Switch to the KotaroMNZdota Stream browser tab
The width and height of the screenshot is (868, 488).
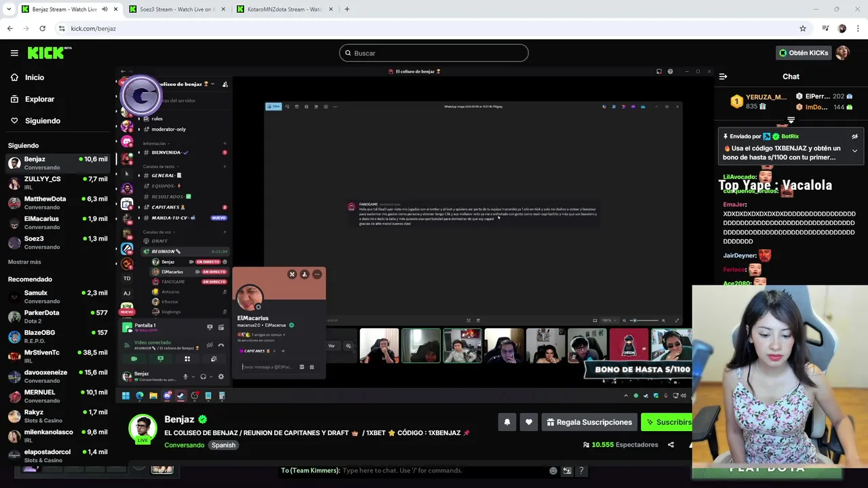(285, 9)
